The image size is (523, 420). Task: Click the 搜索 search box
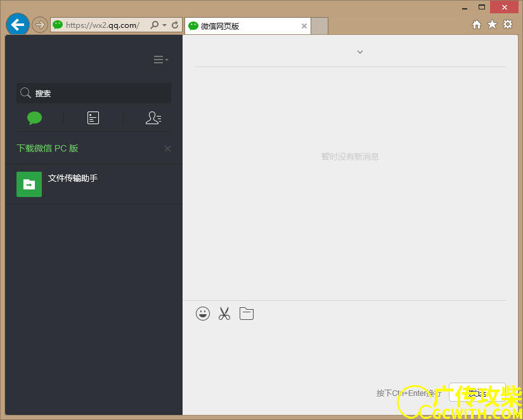94,93
